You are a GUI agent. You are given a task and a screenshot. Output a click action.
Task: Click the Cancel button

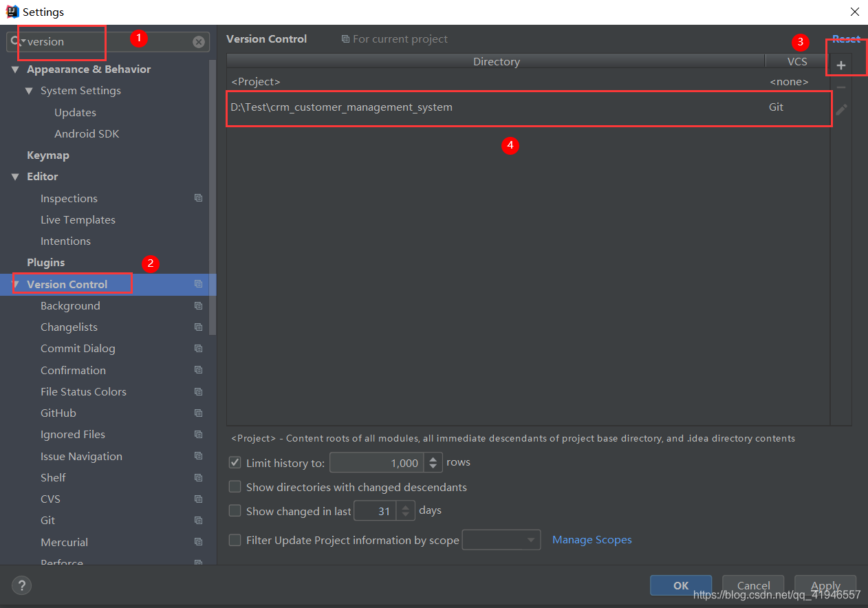pos(753,585)
